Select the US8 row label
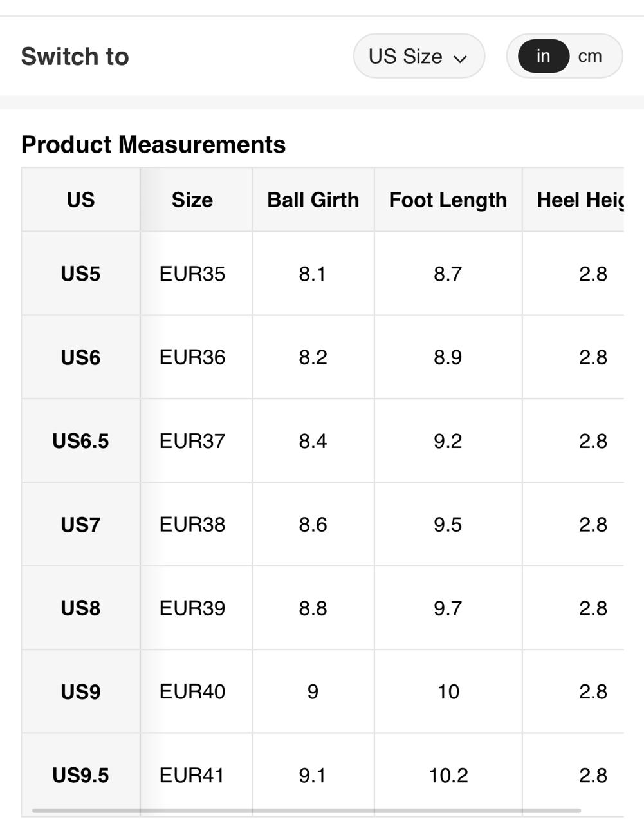Viewport: 644px width, 824px height. coord(80,609)
